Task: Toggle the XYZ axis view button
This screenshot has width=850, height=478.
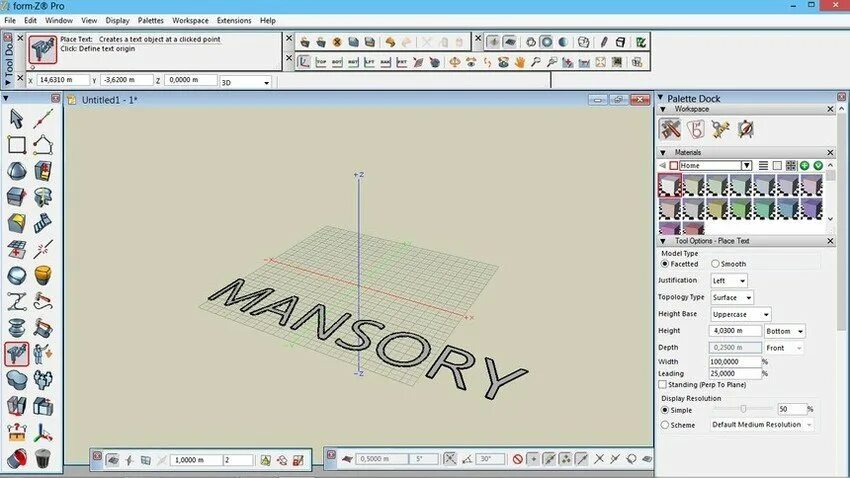Action: click(x=304, y=62)
